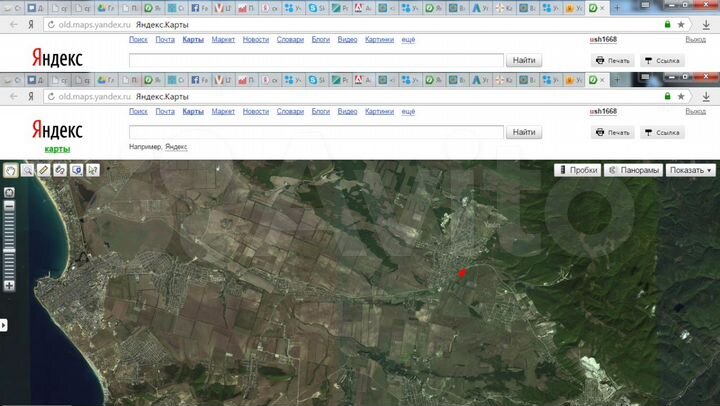Open the ещё more services menu
This screenshot has width=720, height=406.
pyautogui.click(x=408, y=112)
